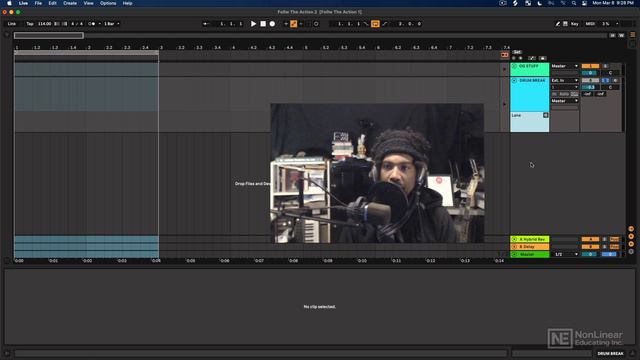Set DRUM BREAK monitor to Auto
The image size is (640, 360).
point(564,94)
